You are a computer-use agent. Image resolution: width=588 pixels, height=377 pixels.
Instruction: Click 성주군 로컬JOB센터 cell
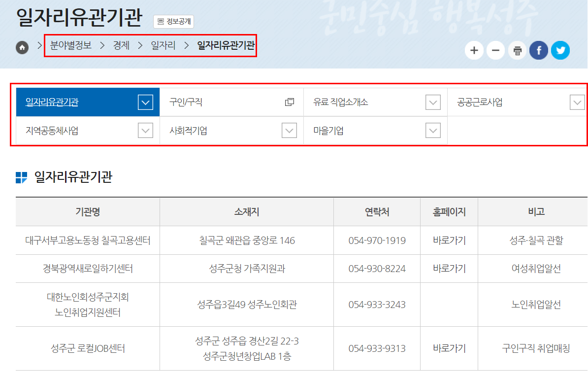(88, 348)
